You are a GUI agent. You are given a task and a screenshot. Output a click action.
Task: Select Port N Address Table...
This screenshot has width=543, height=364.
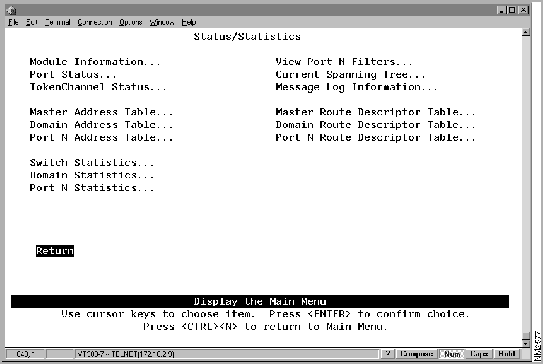[101, 137]
